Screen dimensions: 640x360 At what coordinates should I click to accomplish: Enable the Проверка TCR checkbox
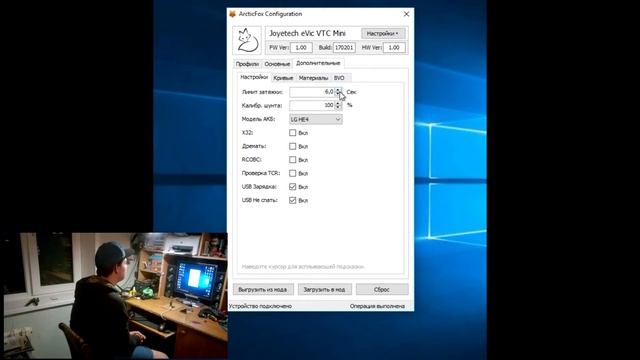point(292,173)
